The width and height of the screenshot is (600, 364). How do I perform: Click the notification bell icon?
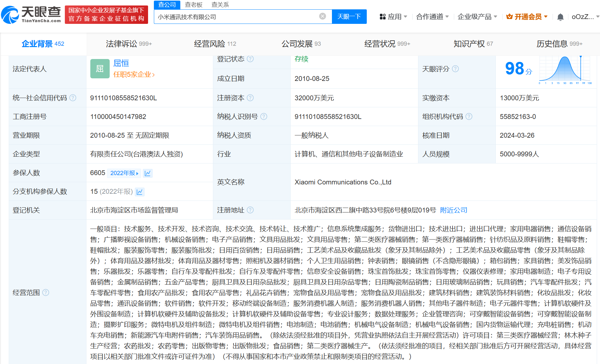coord(560,17)
